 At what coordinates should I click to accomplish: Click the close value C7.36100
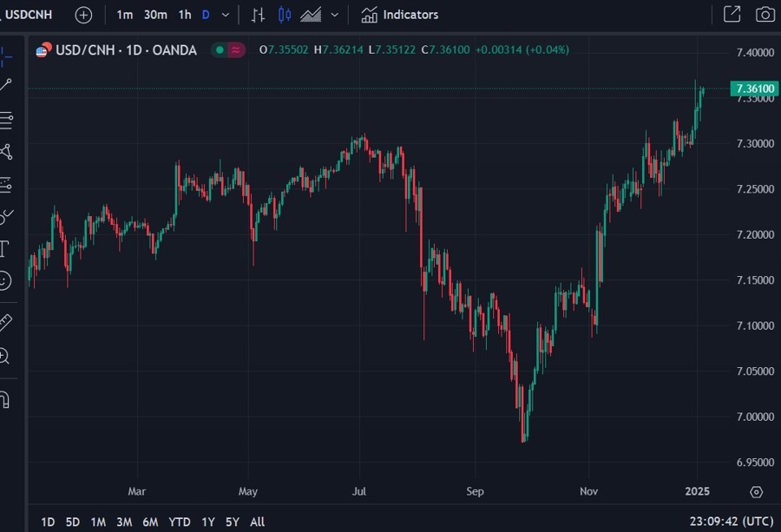[445, 49]
